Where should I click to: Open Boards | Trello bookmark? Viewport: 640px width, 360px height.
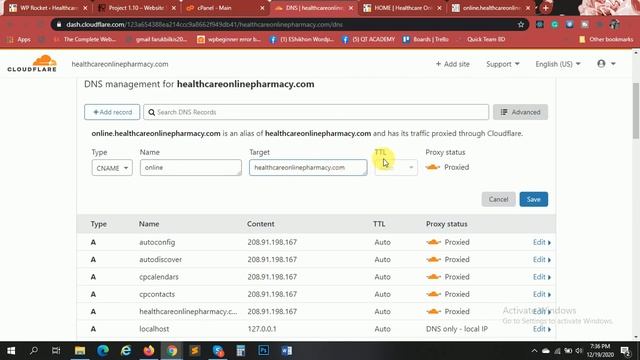point(426,39)
